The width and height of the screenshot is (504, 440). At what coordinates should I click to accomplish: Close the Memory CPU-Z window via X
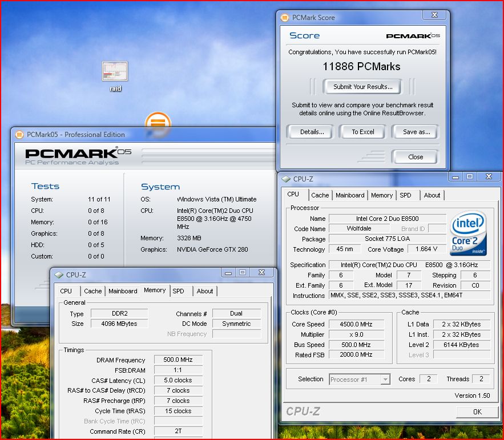(261, 273)
